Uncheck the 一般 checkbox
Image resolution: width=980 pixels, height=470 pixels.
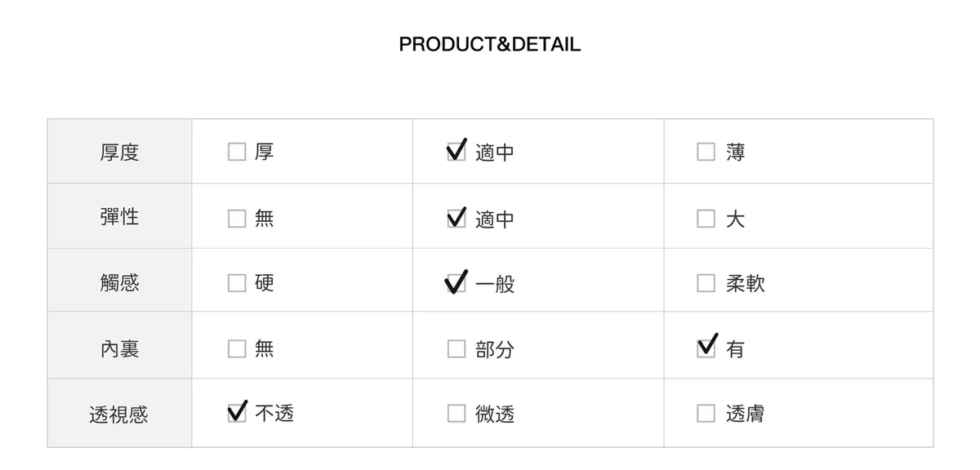(x=457, y=283)
